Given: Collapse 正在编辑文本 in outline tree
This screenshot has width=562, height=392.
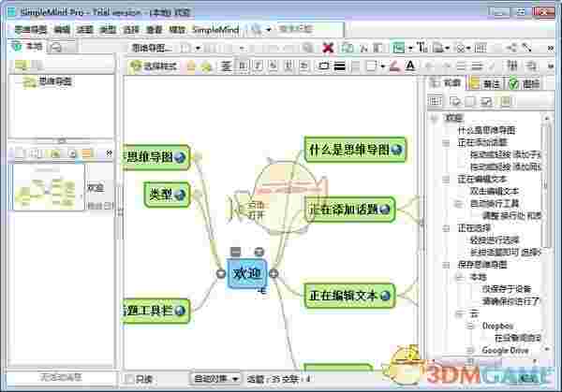Looking at the screenshot, I should (x=446, y=179).
